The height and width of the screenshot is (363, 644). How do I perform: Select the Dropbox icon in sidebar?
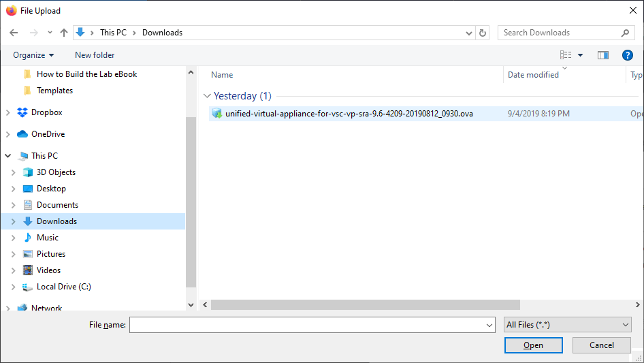pyautogui.click(x=22, y=112)
